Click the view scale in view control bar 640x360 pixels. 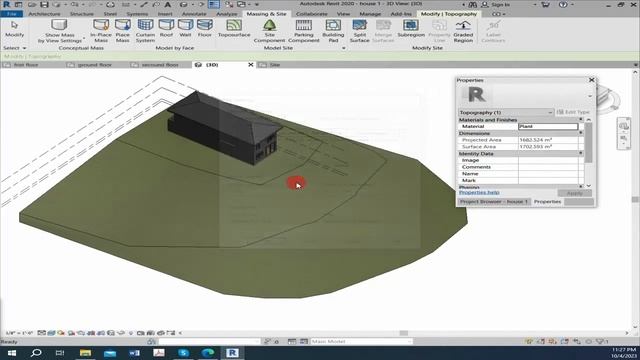coord(19,333)
